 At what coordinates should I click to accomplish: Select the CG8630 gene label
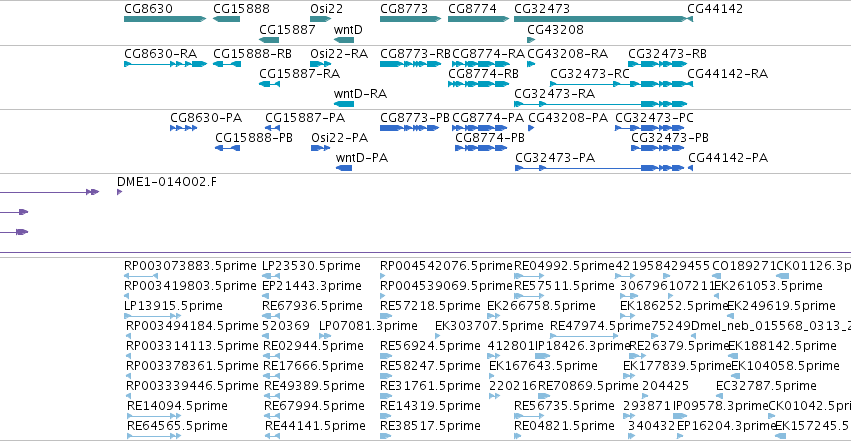148,9
